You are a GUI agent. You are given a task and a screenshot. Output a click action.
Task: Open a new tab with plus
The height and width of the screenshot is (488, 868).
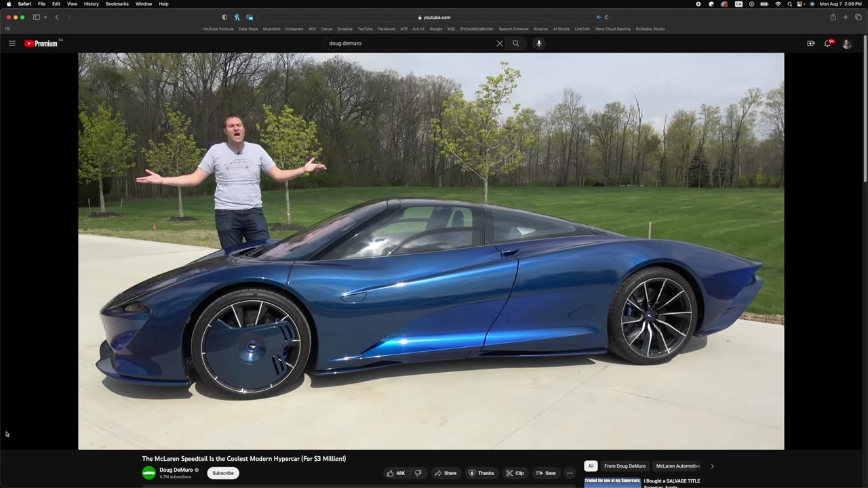click(846, 17)
